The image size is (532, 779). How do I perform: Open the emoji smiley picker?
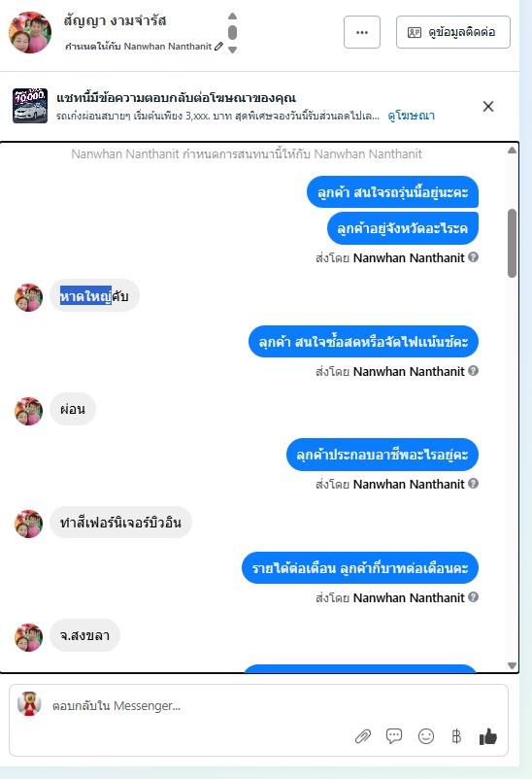[x=426, y=736]
